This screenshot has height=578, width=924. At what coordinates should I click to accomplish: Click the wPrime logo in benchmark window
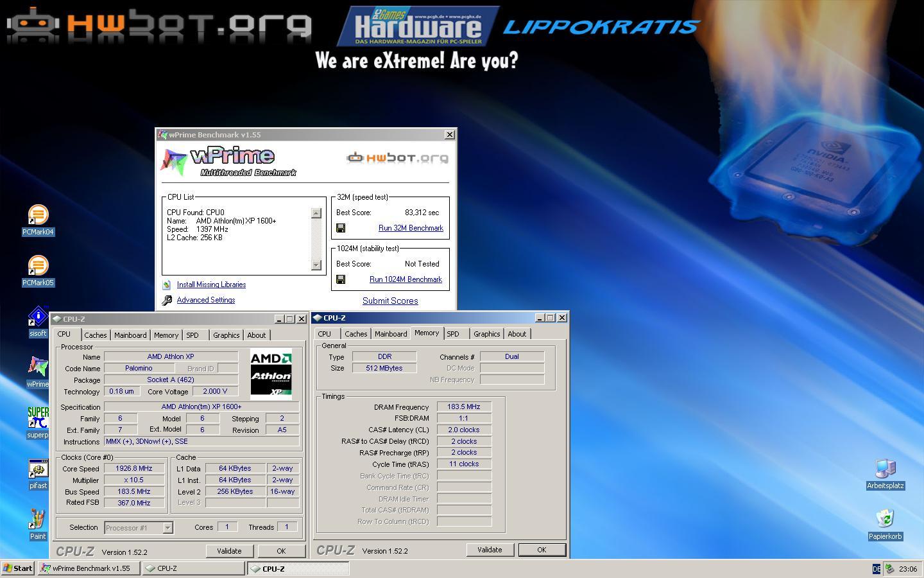pos(228,162)
